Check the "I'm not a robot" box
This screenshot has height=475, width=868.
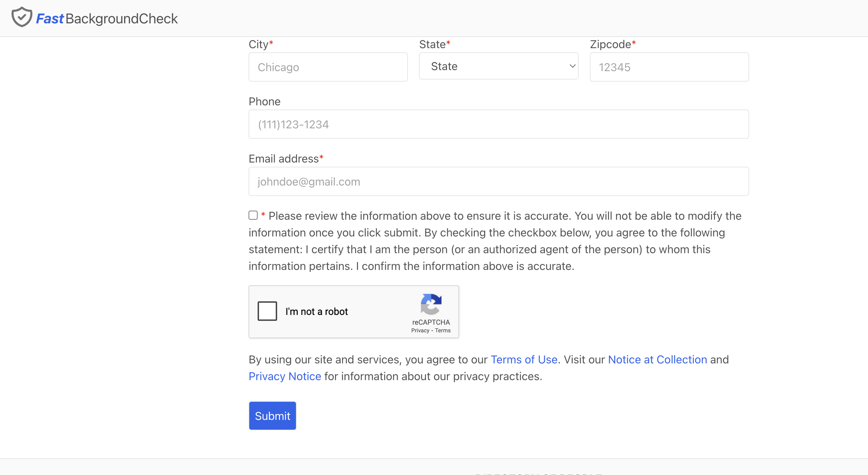[x=267, y=311]
